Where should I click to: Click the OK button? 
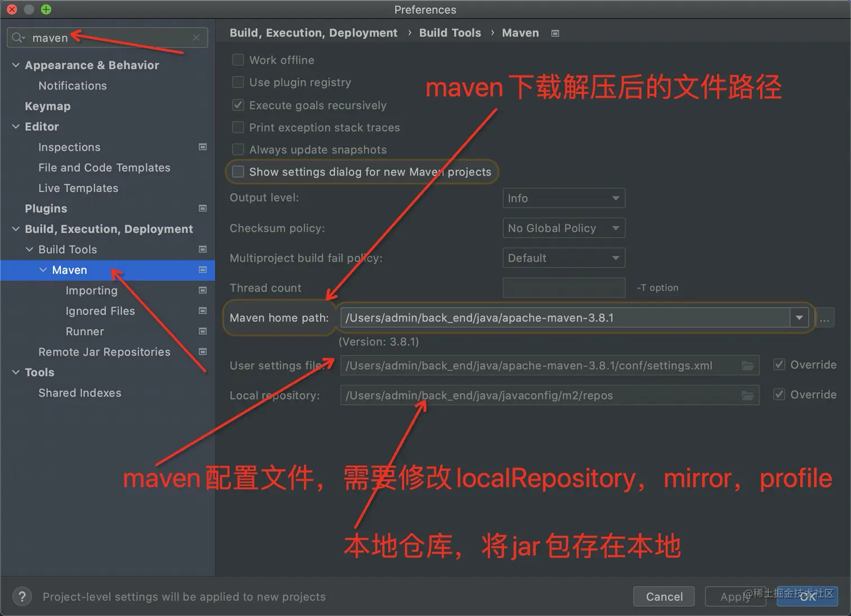807,596
